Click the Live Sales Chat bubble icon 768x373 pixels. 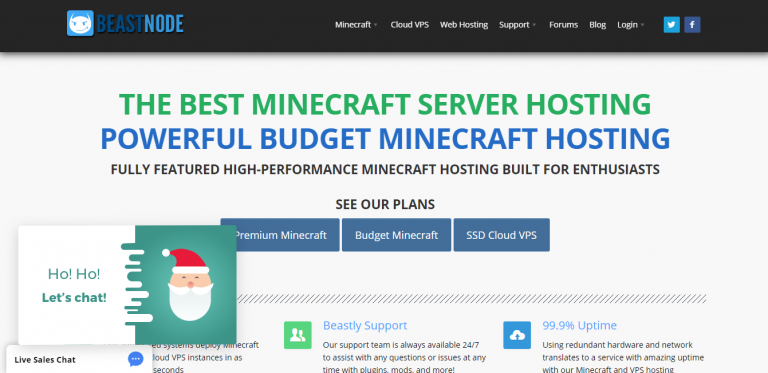tap(136, 359)
